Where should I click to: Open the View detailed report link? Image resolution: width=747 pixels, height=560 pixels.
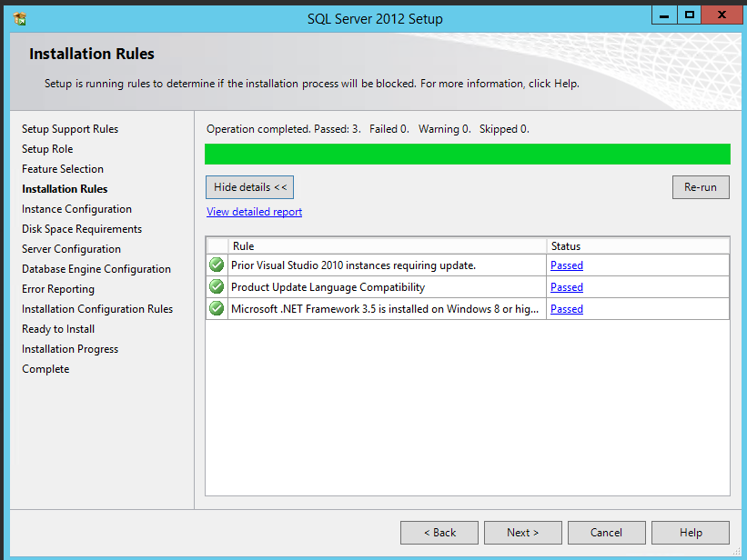tap(254, 212)
